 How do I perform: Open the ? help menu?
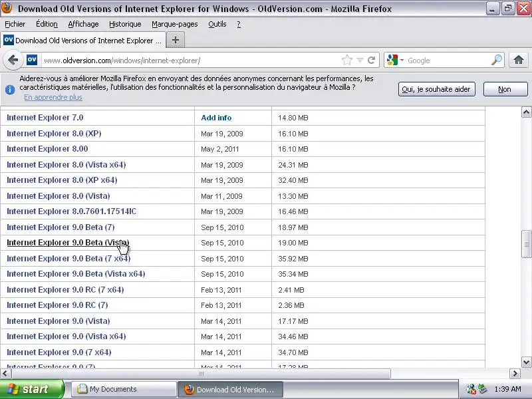pos(239,24)
